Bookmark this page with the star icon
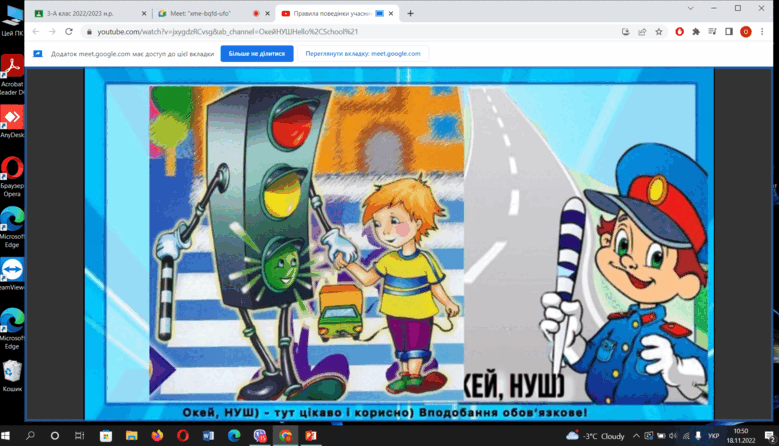779x446 pixels. 659,32
